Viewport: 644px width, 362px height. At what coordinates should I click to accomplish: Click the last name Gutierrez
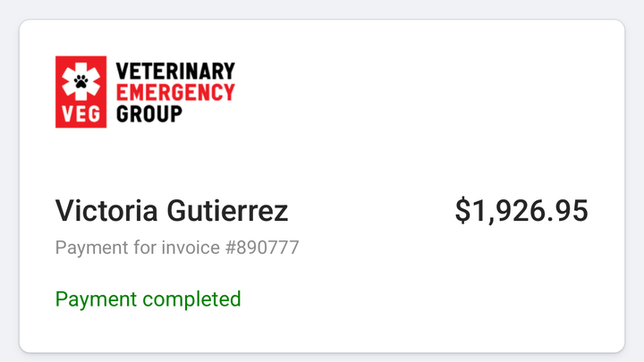[227, 211]
